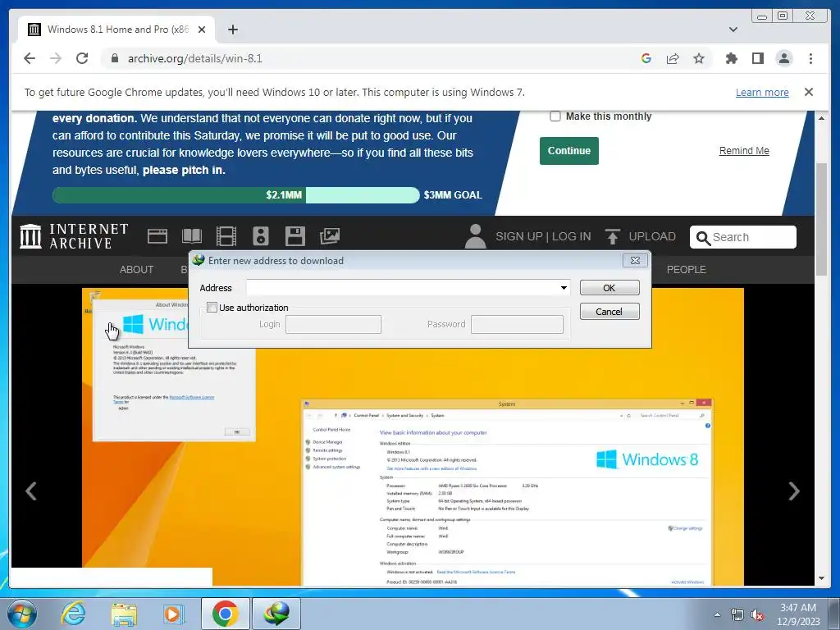Click the UPLOAD link text
This screenshot has height=630, width=840.
click(x=652, y=237)
